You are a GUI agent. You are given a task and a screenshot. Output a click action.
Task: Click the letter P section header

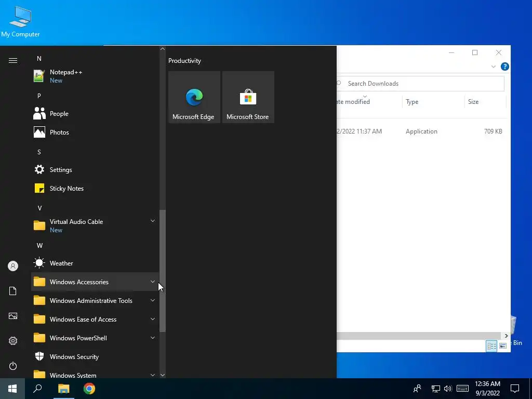(x=39, y=96)
